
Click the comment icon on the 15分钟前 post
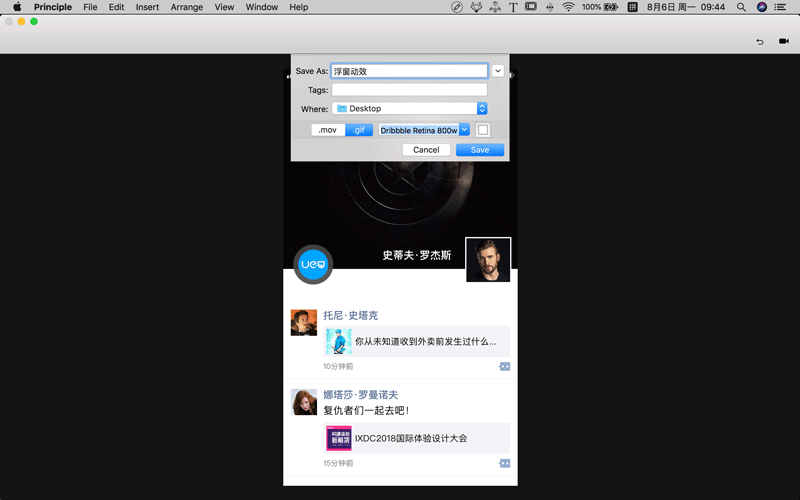pyautogui.click(x=504, y=463)
